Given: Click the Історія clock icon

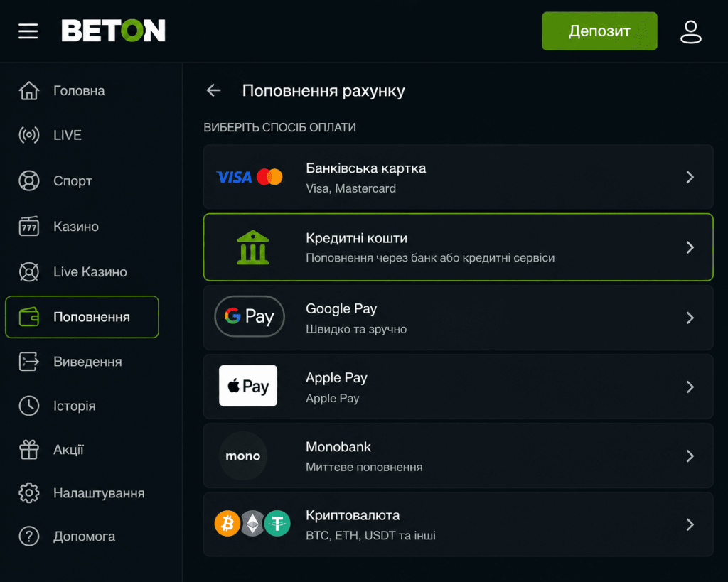Looking at the screenshot, I should tap(28, 406).
